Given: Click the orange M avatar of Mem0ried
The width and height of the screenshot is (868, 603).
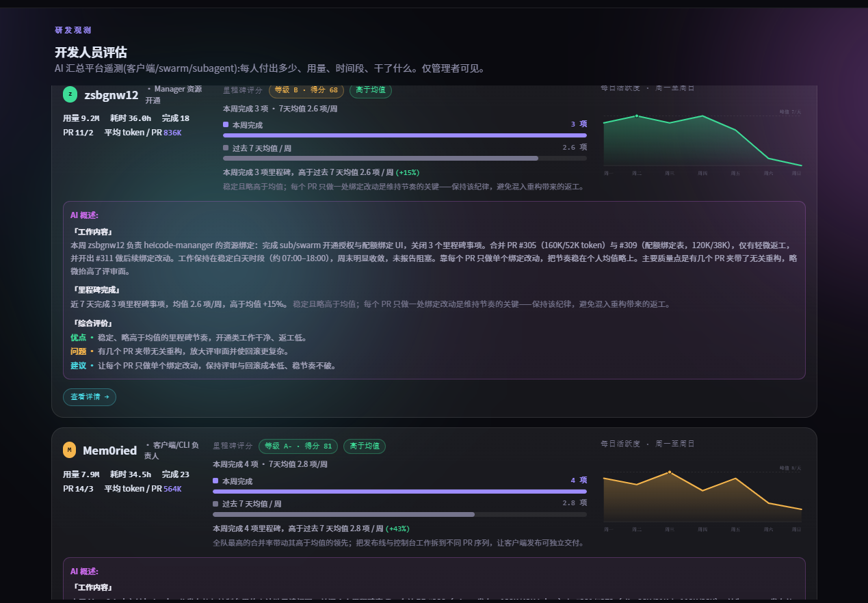Looking at the screenshot, I should tap(70, 450).
